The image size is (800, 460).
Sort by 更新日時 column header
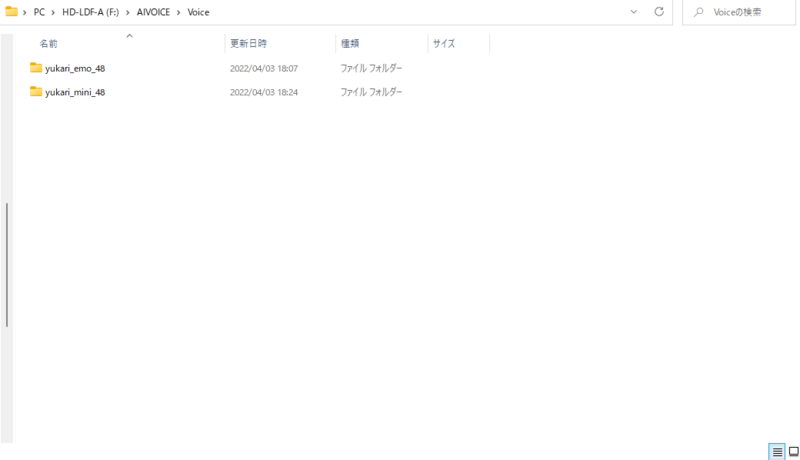coord(248,43)
